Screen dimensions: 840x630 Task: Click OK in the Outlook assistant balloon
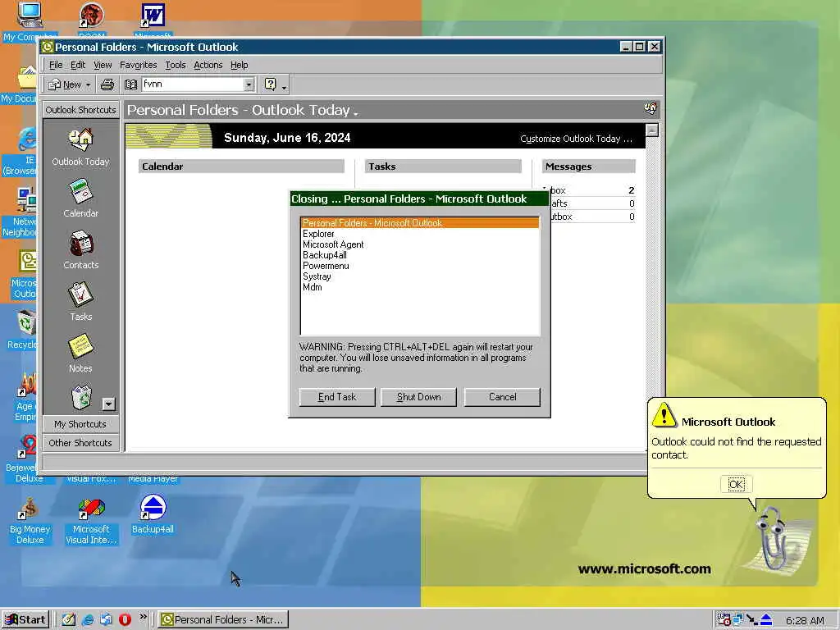point(736,484)
